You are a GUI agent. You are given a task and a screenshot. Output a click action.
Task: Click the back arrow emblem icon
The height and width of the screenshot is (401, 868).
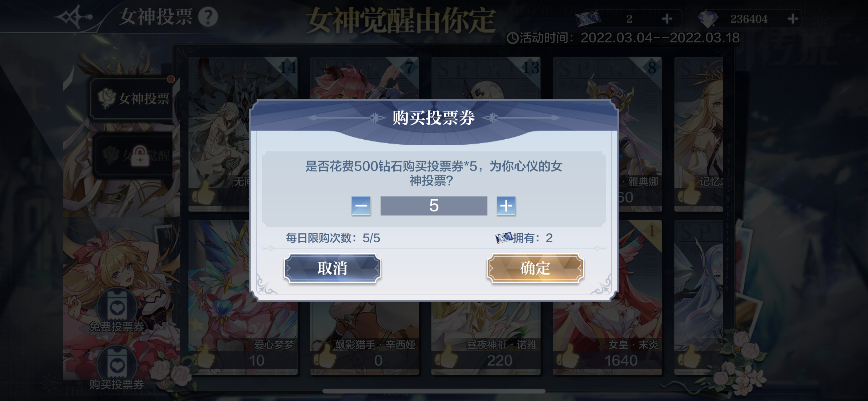[74, 17]
